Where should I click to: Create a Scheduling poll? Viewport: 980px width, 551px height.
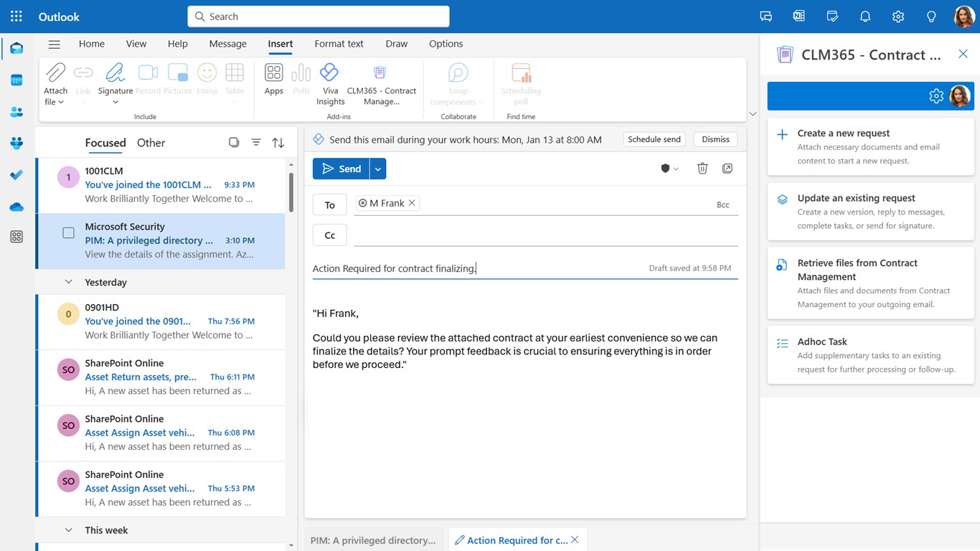pos(521,85)
